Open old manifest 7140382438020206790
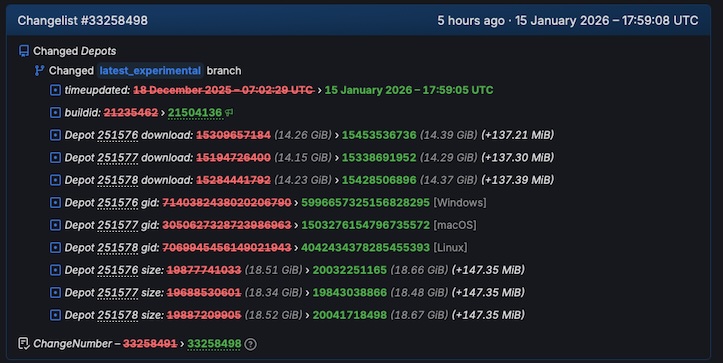Image resolution: width=723 pixels, height=363 pixels. [x=227, y=202]
